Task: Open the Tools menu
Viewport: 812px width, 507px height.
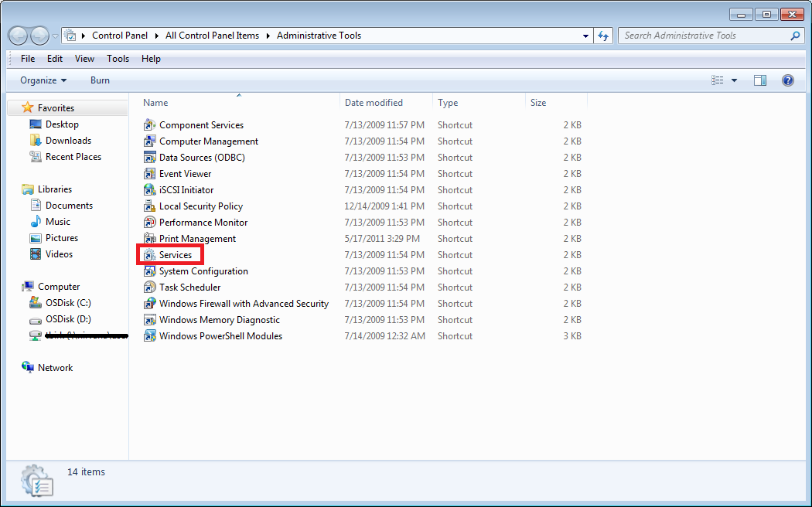Action: click(x=118, y=59)
